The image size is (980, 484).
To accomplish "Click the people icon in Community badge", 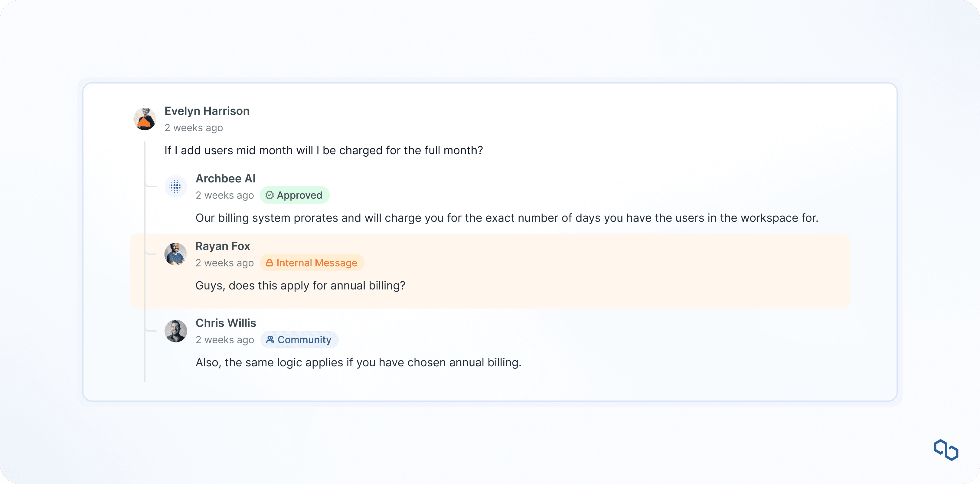I will point(270,340).
